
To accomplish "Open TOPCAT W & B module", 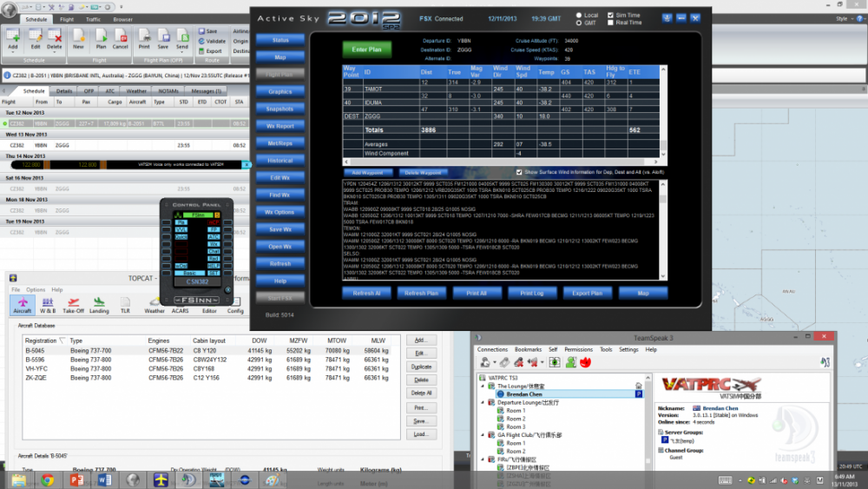I will 48,305.
